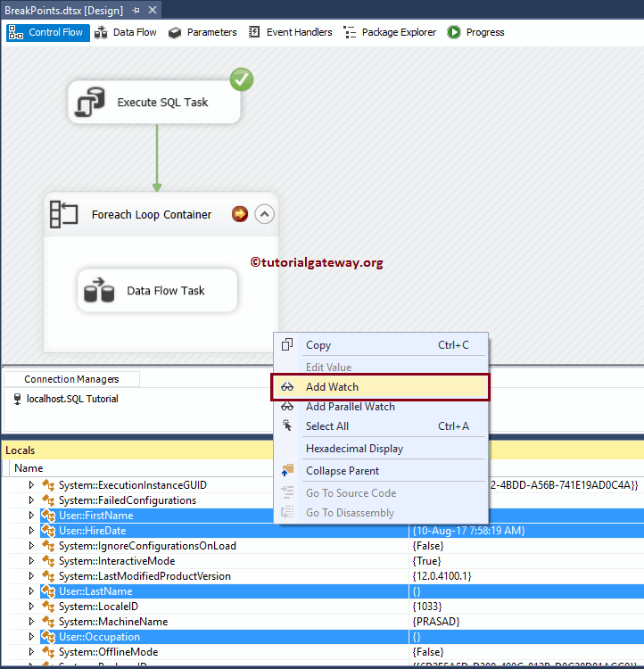Viewport: 644px width, 669px height.
Task: Close the BreakPoints.dtsx design tab
Action: (x=153, y=10)
